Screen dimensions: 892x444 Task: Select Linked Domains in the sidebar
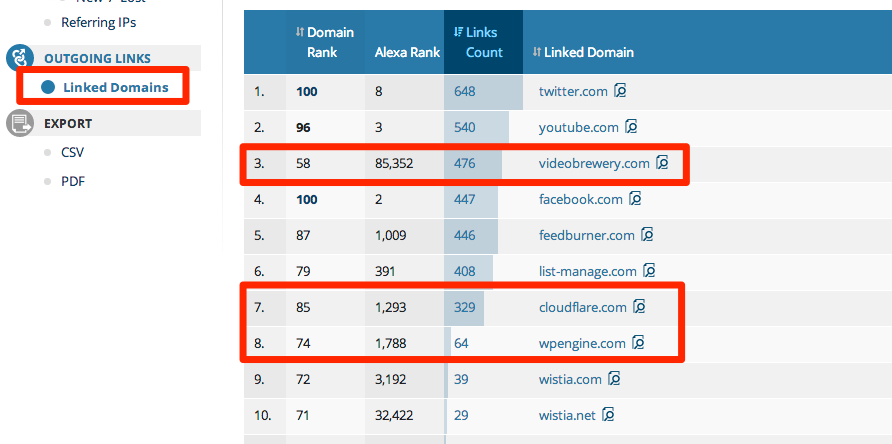pos(116,88)
